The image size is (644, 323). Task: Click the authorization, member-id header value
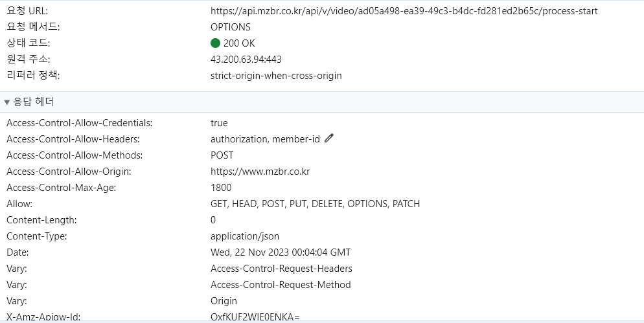pyautogui.click(x=265, y=139)
